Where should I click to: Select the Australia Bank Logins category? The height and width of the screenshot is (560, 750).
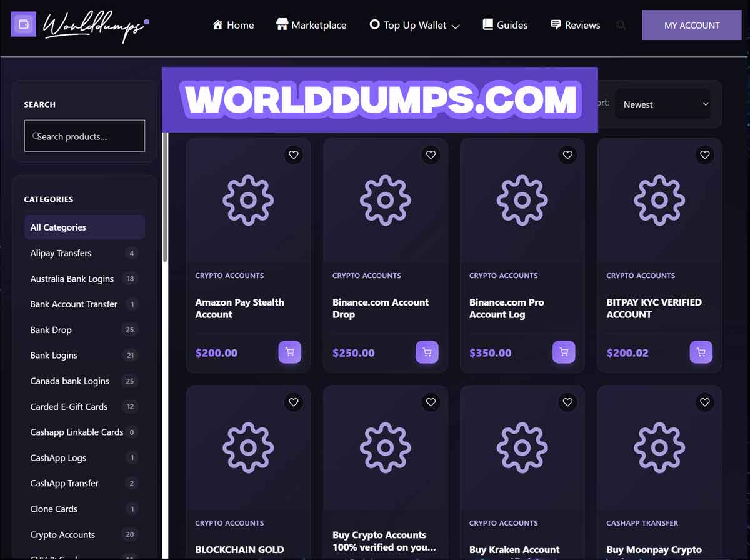click(84, 279)
